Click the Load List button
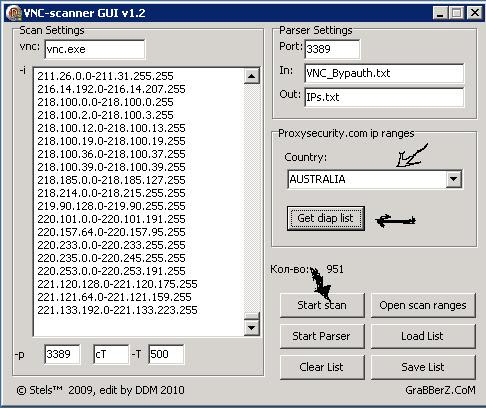This screenshot has width=486, height=408. pyautogui.click(x=423, y=336)
